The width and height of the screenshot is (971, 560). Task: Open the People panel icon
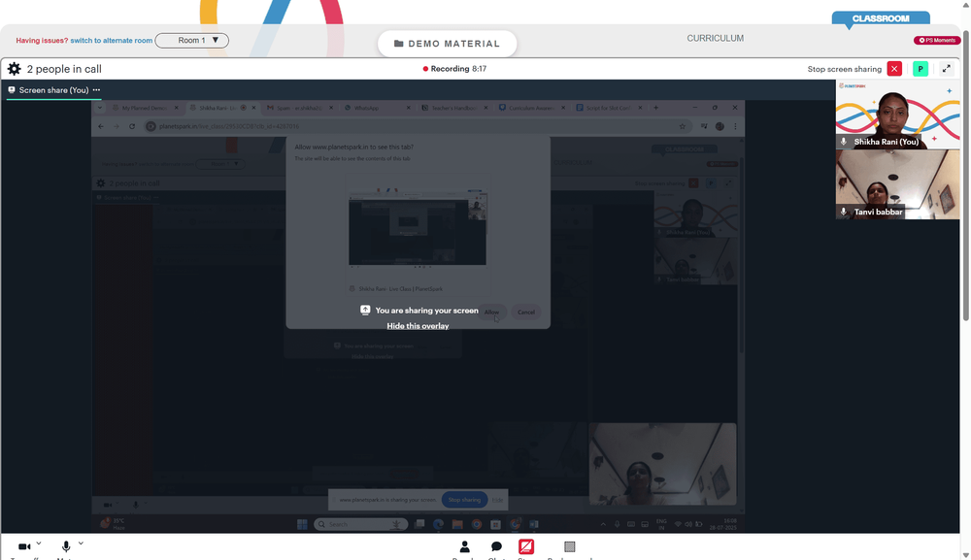464,546
